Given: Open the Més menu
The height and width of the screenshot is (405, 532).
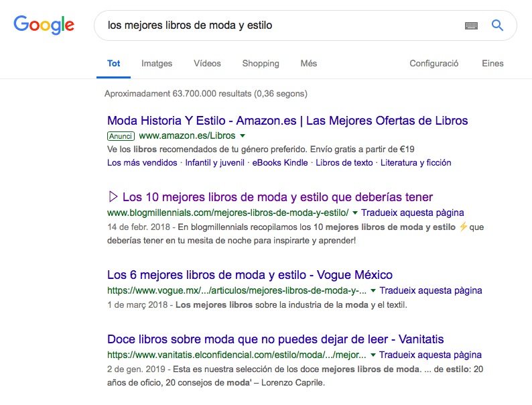Looking at the screenshot, I should pos(309,64).
